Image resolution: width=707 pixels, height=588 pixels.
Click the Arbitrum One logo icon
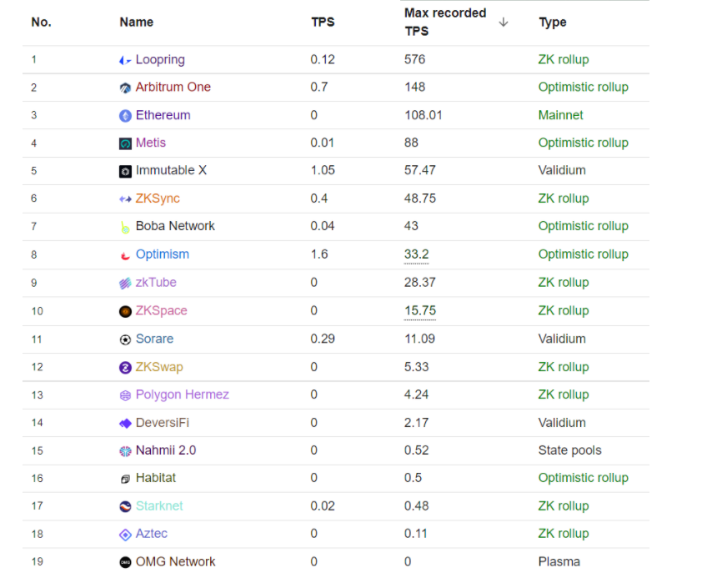click(x=125, y=88)
